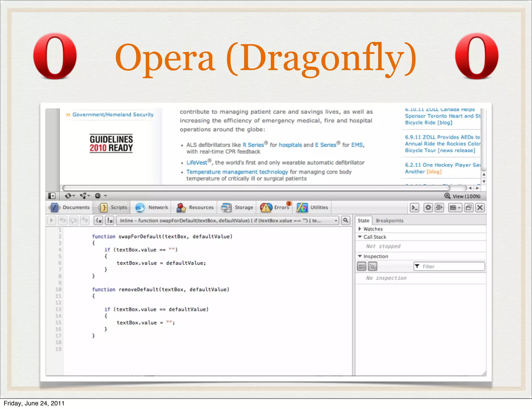Collapse the Call Stack section
The height and width of the screenshot is (409, 532).
click(x=360, y=237)
